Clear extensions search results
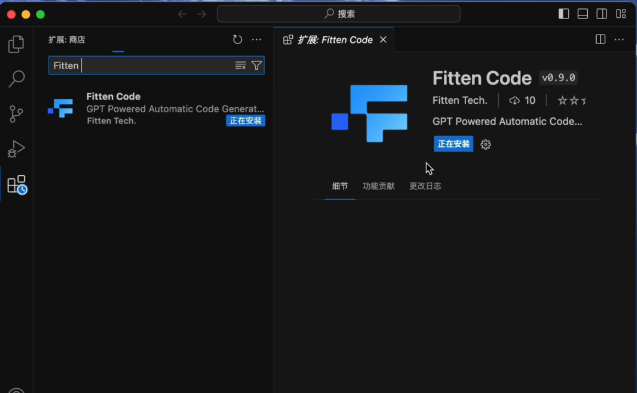This screenshot has width=637, height=393. 240,65
